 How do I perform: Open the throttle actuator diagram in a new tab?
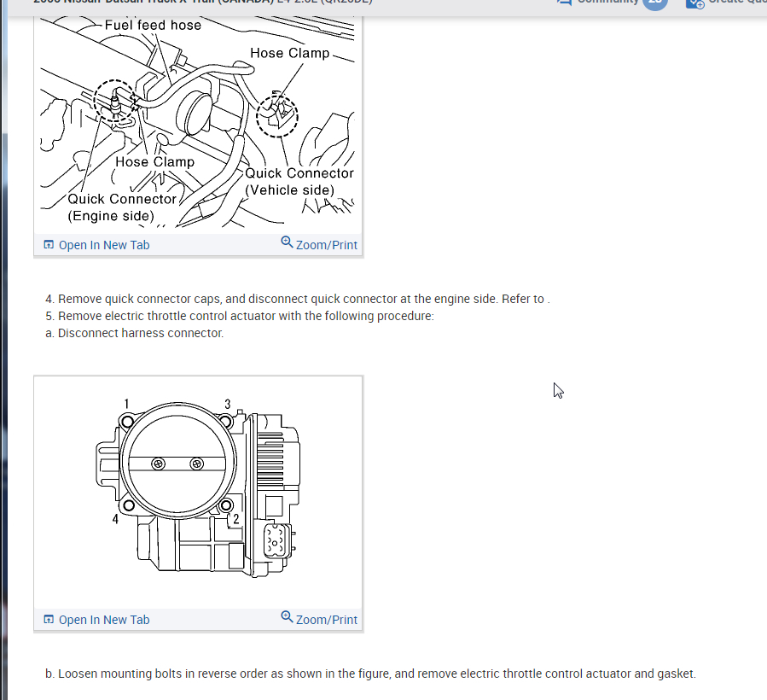(96, 620)
